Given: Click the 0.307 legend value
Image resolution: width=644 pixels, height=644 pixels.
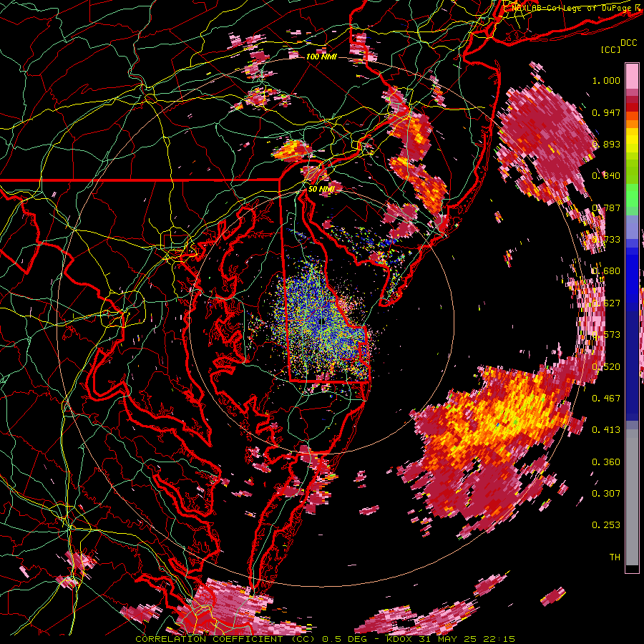Looking at the screenshot, I should pos(606,493).
